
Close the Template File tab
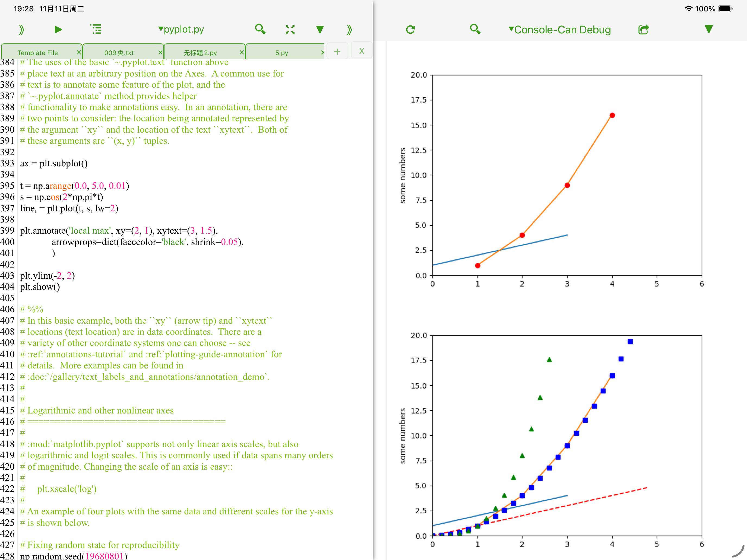79,52
